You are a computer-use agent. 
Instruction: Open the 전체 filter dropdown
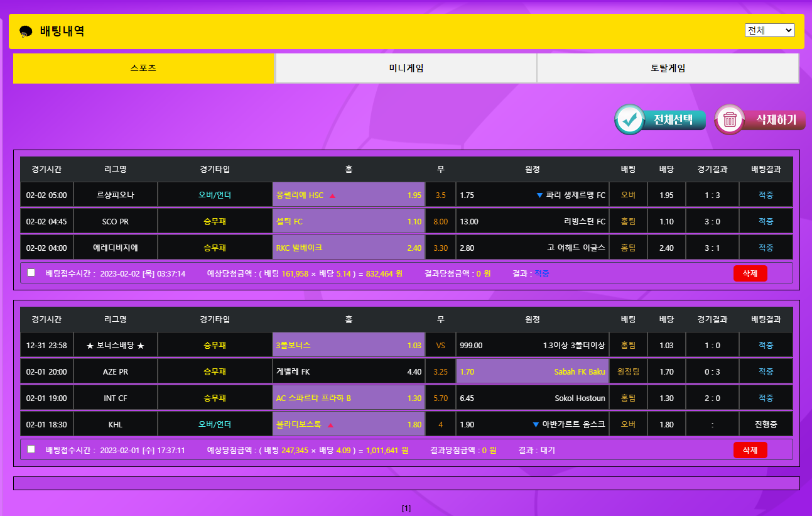[769, 30]
